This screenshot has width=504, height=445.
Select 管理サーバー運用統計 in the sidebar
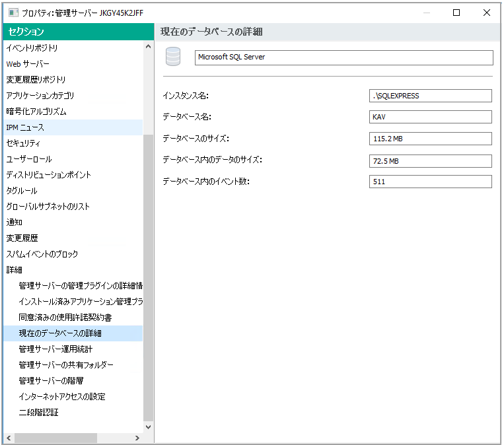(55, 349)
